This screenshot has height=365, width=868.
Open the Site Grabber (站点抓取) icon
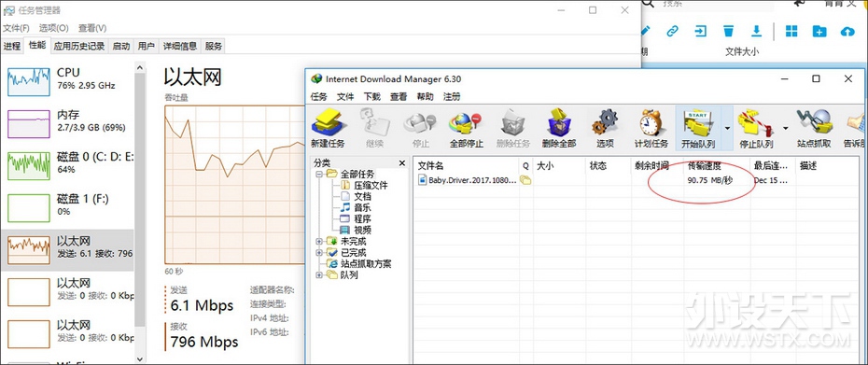pos(814,128)
